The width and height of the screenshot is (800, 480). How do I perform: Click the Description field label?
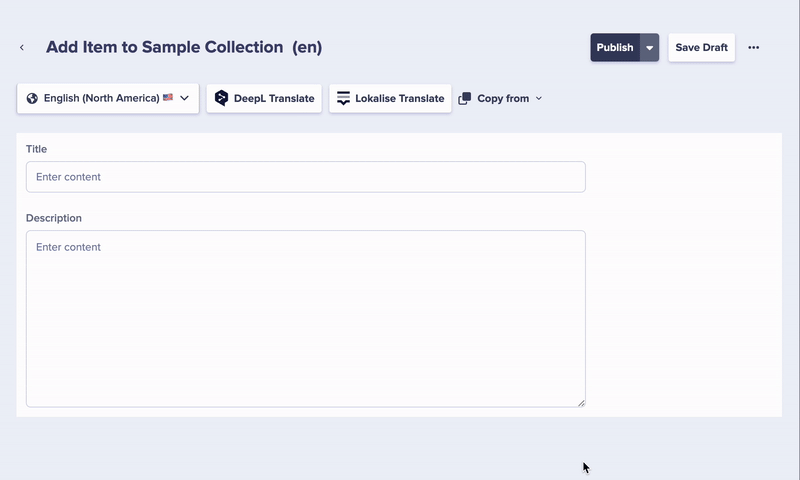tap(54, 218)
